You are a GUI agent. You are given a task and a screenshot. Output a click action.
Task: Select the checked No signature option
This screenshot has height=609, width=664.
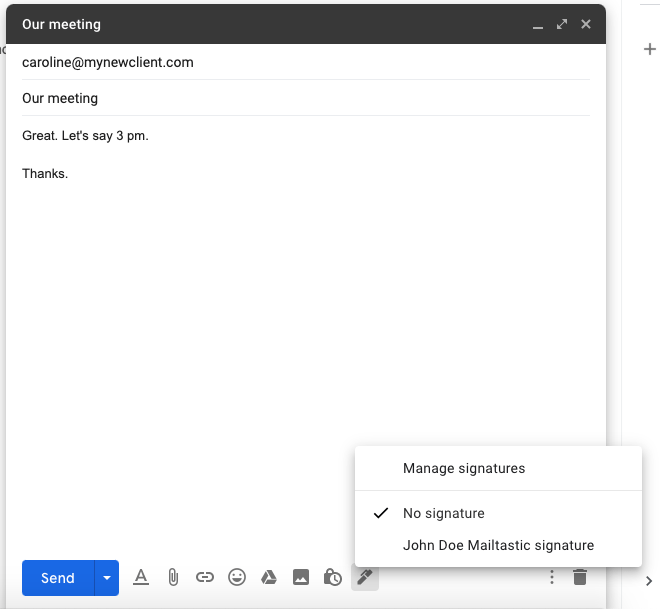[443, 513]
